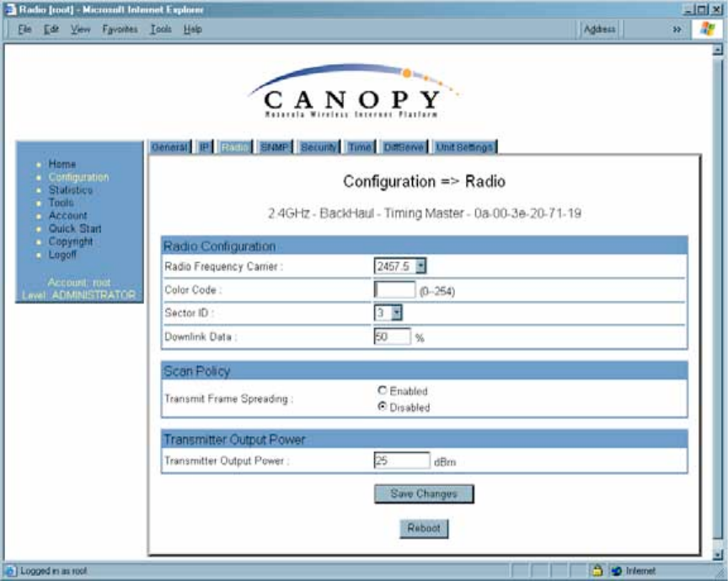Switch to the SNMP tab

275,148
